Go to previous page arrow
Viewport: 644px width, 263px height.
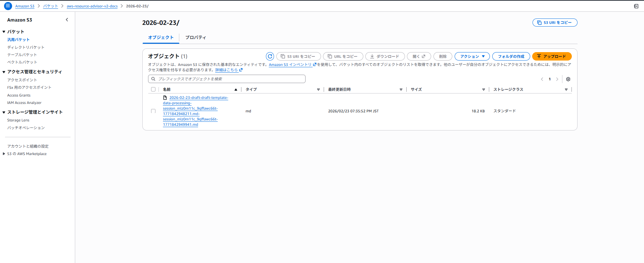(x=542, y=79)
